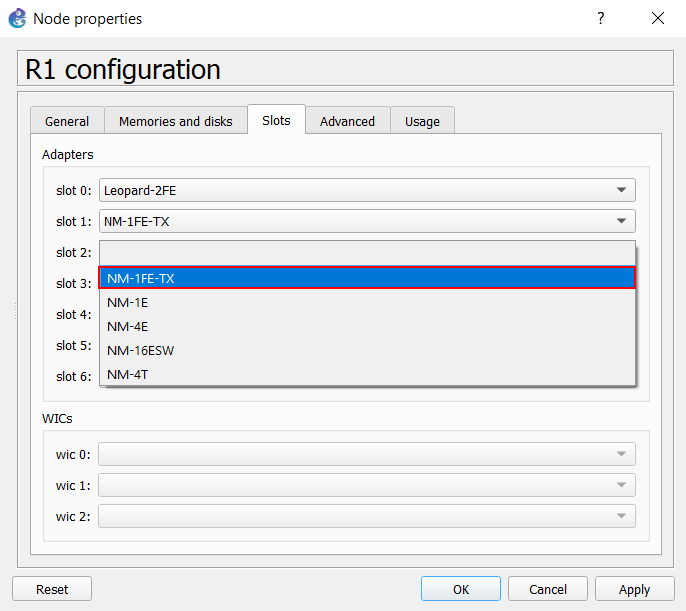
Task: Select NM-1E adapter option
Action: tap(367, 303)
